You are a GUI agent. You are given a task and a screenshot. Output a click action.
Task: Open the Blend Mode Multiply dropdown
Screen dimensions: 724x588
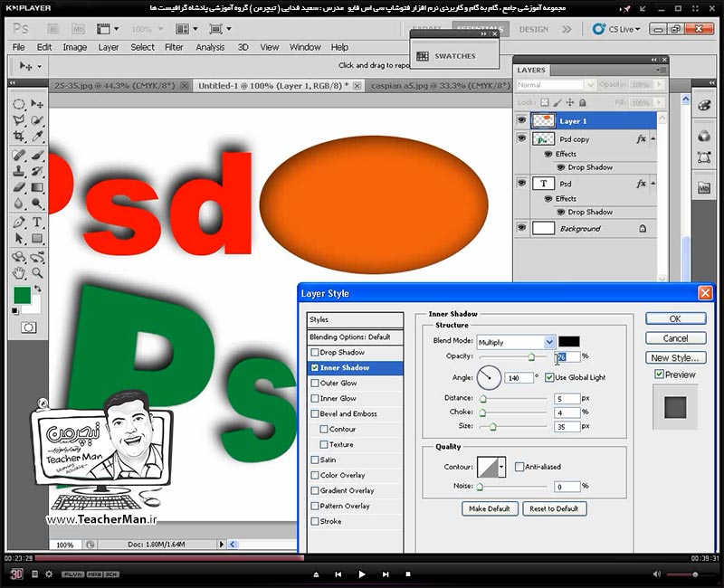pos(549,342)
